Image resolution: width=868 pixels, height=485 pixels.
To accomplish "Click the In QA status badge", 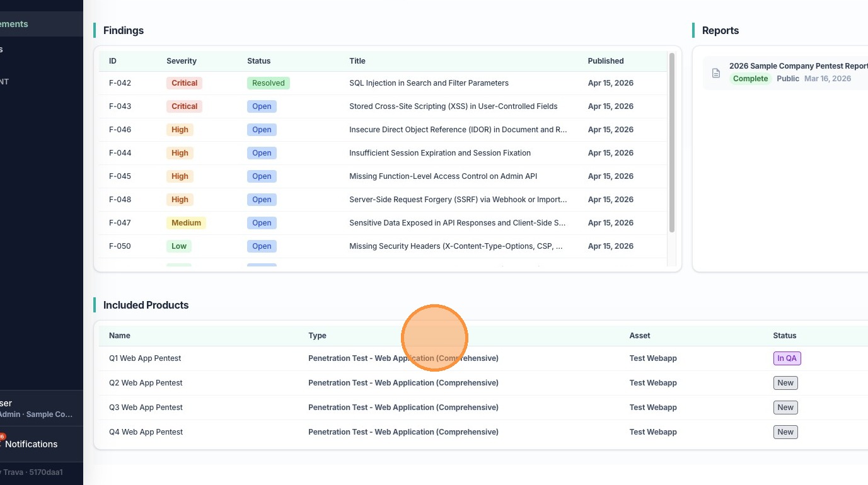I will pos(787,358).
